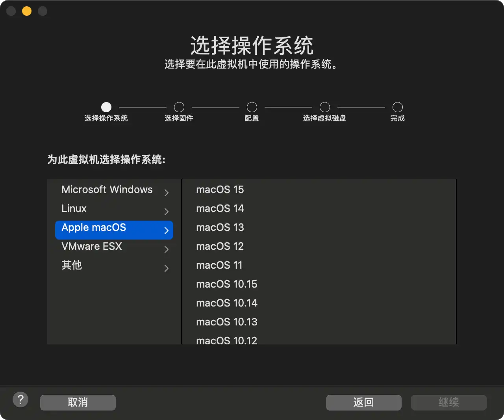Click the 配置 step circle

pos(252,107)
